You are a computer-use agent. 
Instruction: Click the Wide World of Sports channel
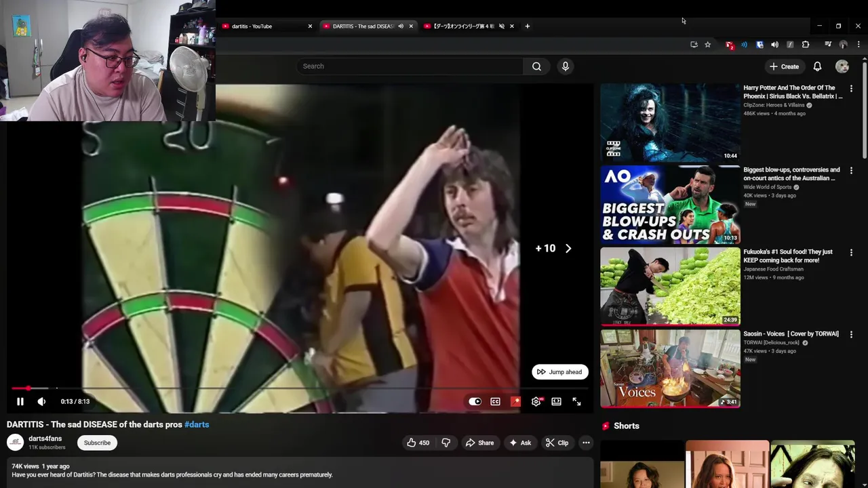(x=767, y=187)
